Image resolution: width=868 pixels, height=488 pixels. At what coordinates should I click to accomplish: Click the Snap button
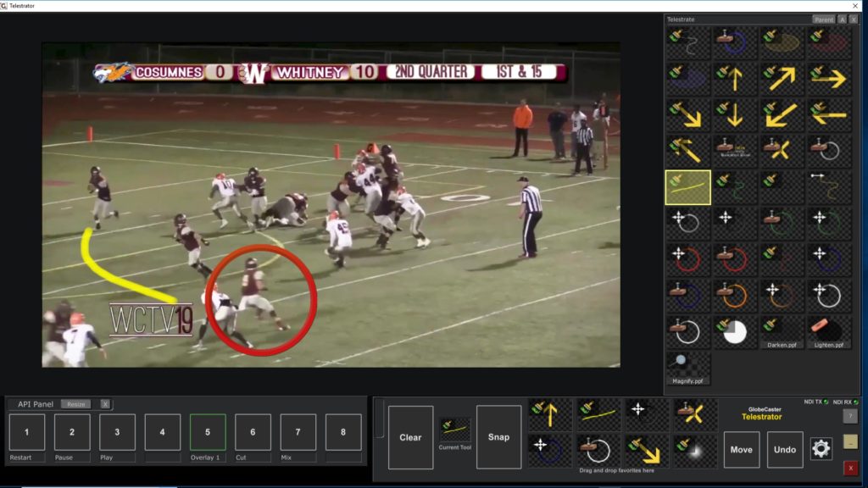498,437
